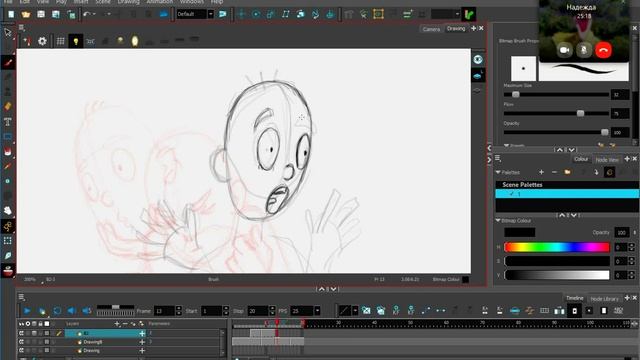Toggle the Loop playback icon
Viewport: 640px width, 360px height.
pyautogui.click(x=57, y=311)
